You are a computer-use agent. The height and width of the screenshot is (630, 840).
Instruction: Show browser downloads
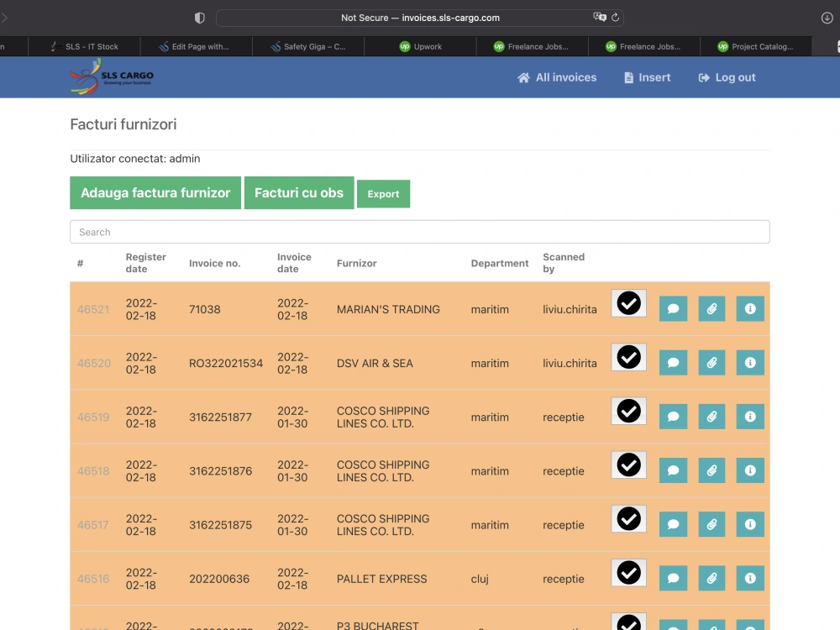[x=827, y=18]
